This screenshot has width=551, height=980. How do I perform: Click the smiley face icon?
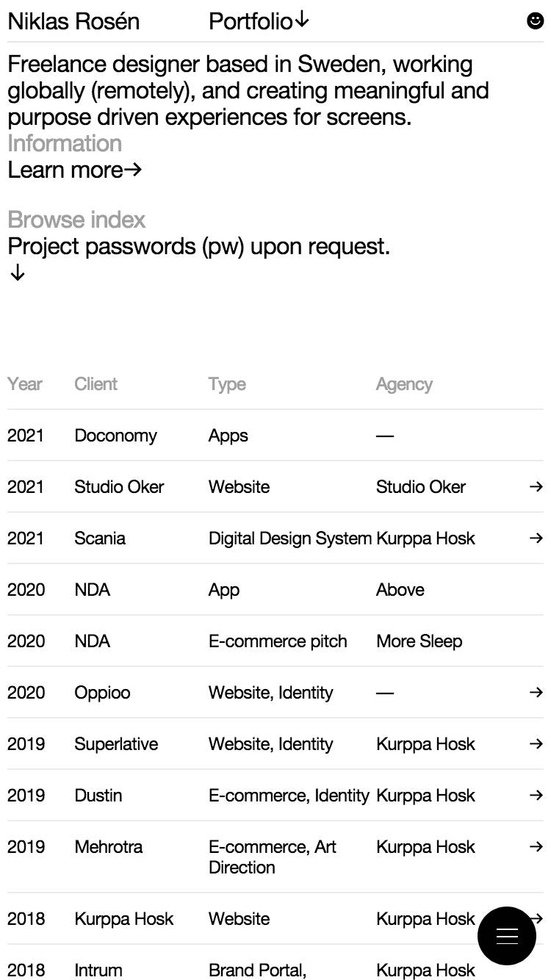click(x=536, y=21)
